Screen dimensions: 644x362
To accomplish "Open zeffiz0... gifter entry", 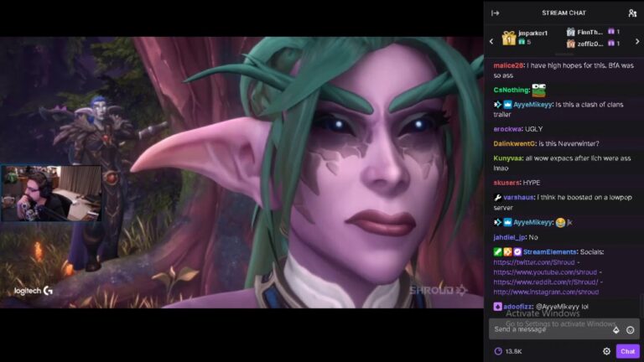I will [590, 44].
